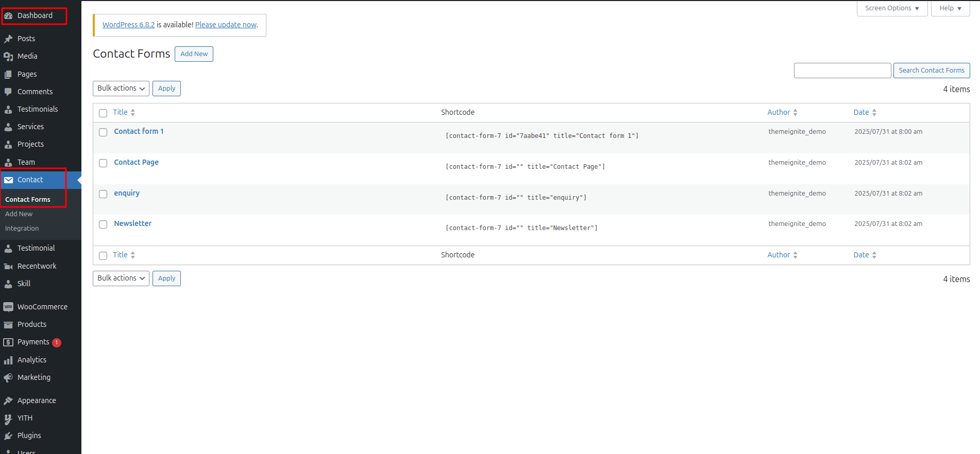The image size is (980, 454).
Task: Select Contact form 1 shortcode text
Action: [542, 136]
